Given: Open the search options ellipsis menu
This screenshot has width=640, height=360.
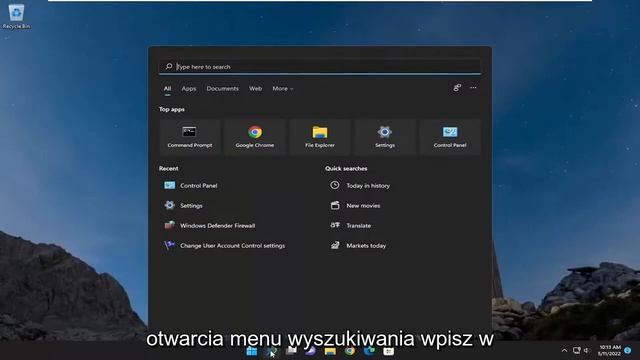Looking at the screenshot, I should (x=473, y=88).
